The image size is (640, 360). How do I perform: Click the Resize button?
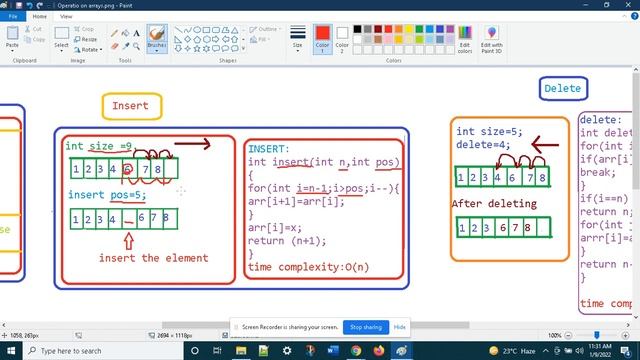pos(86,39)
